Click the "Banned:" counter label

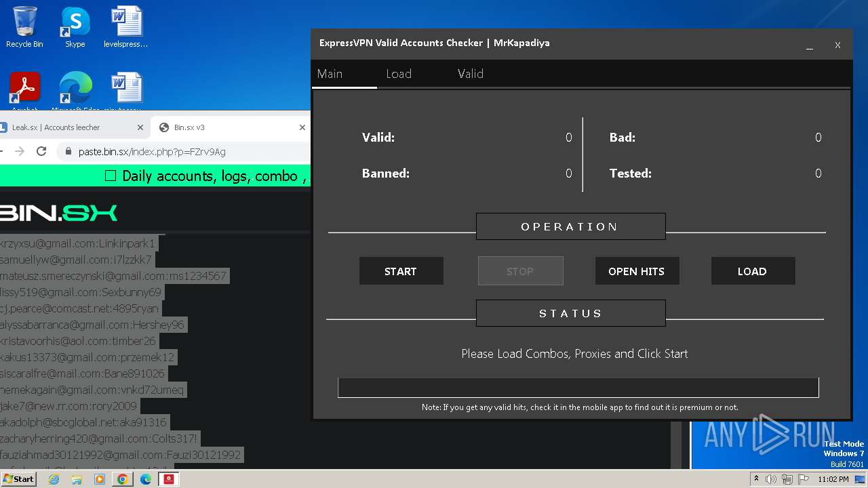coord(386,174)
